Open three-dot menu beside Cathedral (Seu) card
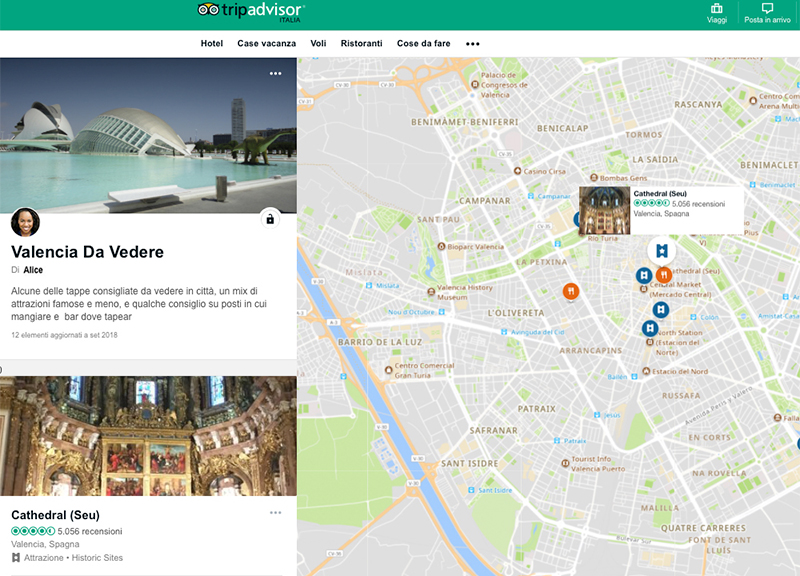Viewport: 800px width, 576px height. 275,513
